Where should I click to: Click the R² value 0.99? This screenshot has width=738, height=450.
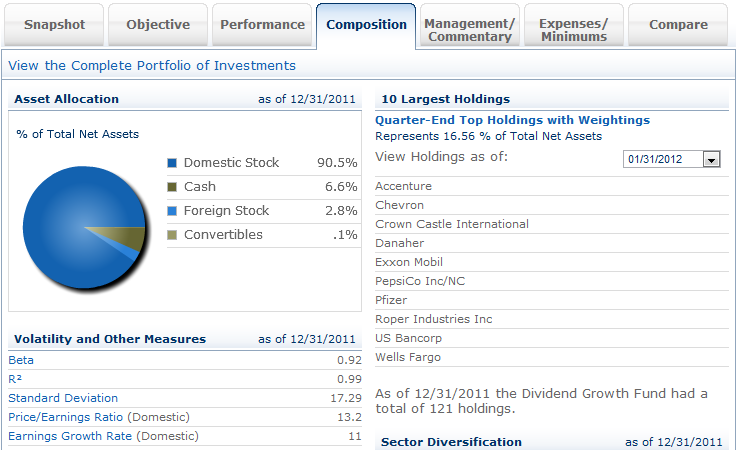(349, 379)
